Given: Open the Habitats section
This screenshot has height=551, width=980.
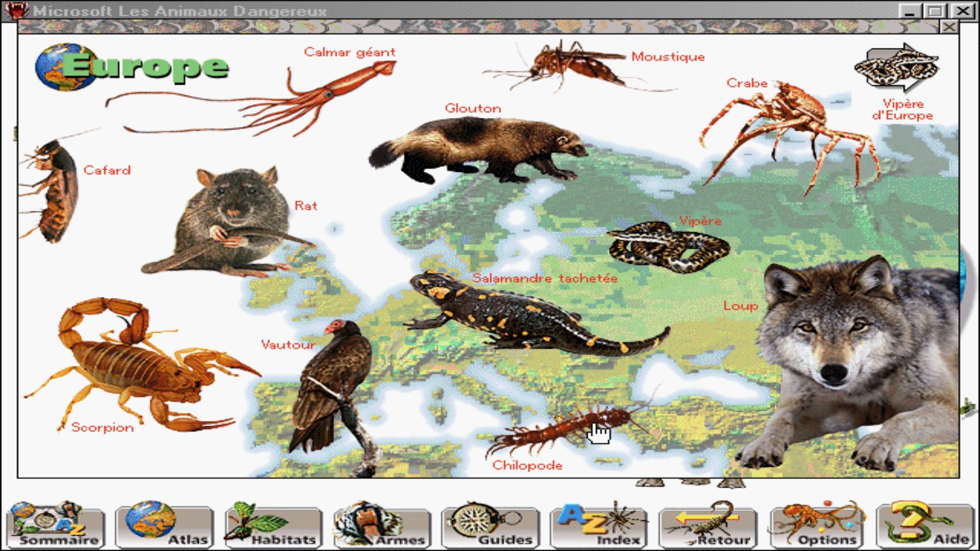Looking at the screenshot, I should click(x=273, y=525).
